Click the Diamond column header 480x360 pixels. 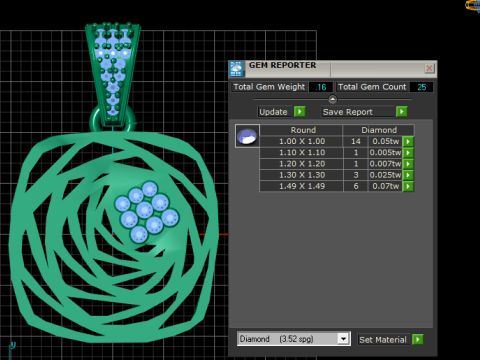point(379,130)
